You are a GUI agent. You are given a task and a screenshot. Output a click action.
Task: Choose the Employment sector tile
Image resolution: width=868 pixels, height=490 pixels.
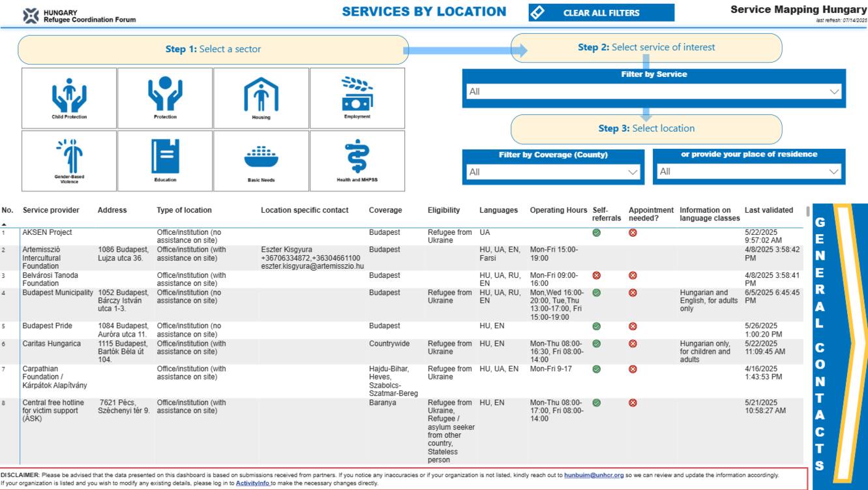[x=357, y=98]
